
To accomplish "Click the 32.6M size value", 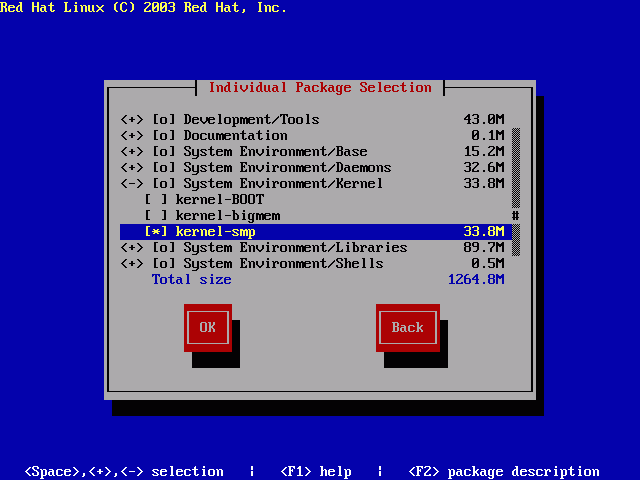I will click(484, 167).
